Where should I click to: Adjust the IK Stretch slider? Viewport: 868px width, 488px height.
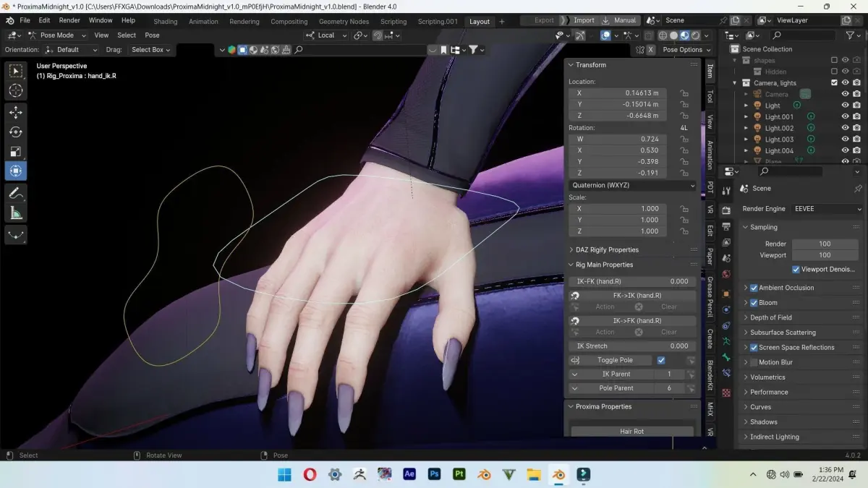point(633,346)
